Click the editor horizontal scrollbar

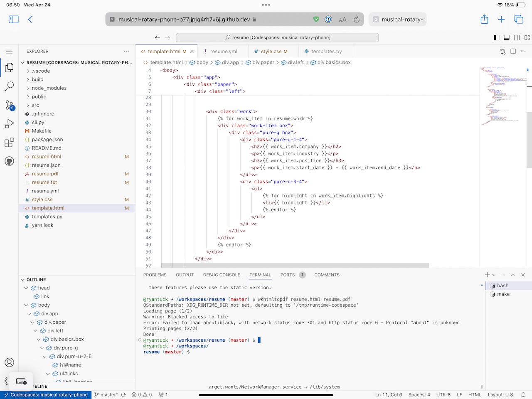(295, 265)
